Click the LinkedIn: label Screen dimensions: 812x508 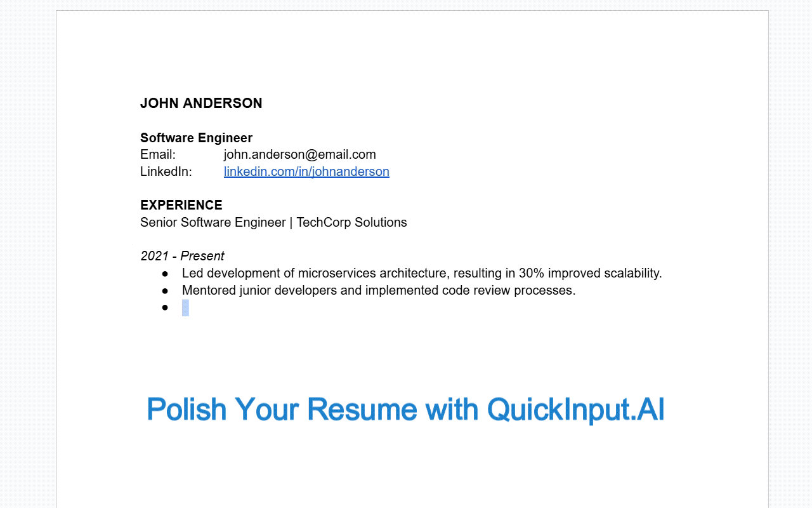point(166,171)
